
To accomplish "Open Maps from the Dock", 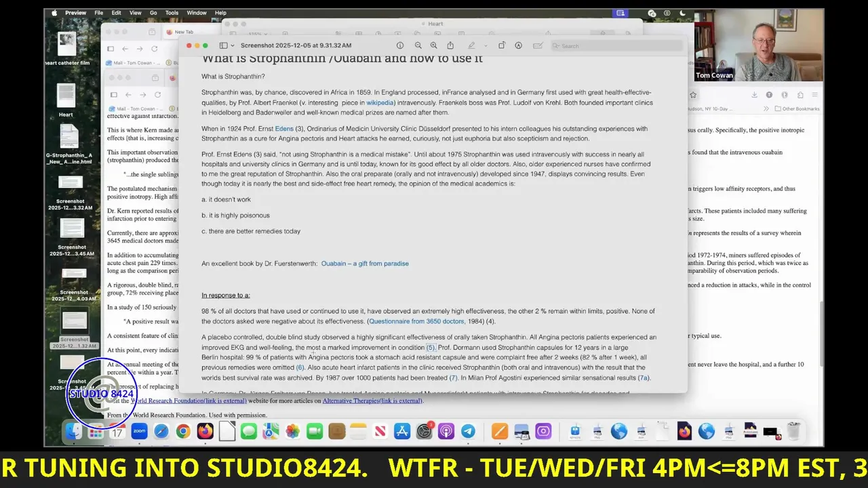I will coord(271,431).
